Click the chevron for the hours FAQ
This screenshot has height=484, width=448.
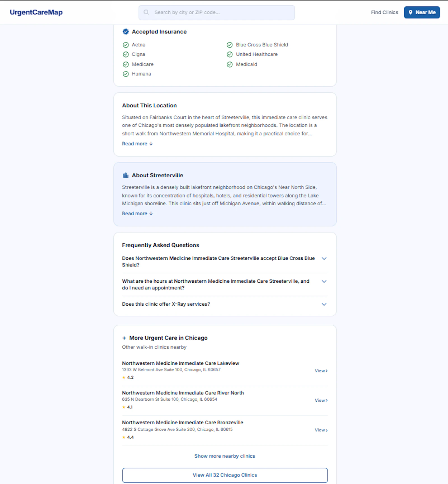pos(324,281)
